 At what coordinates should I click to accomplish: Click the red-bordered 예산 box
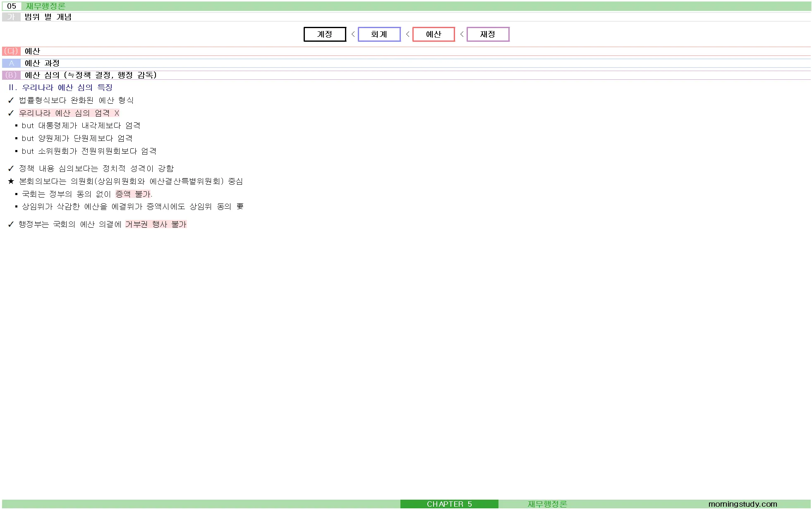(434, 34)
